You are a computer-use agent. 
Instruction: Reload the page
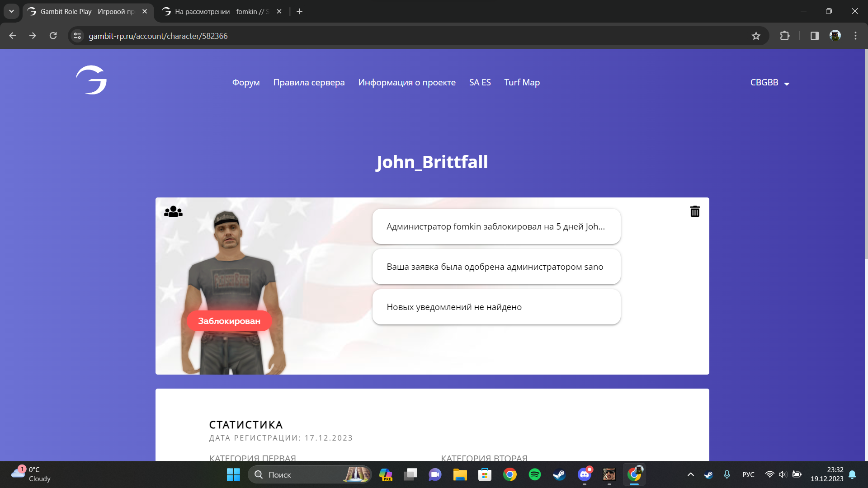(53, 36)
